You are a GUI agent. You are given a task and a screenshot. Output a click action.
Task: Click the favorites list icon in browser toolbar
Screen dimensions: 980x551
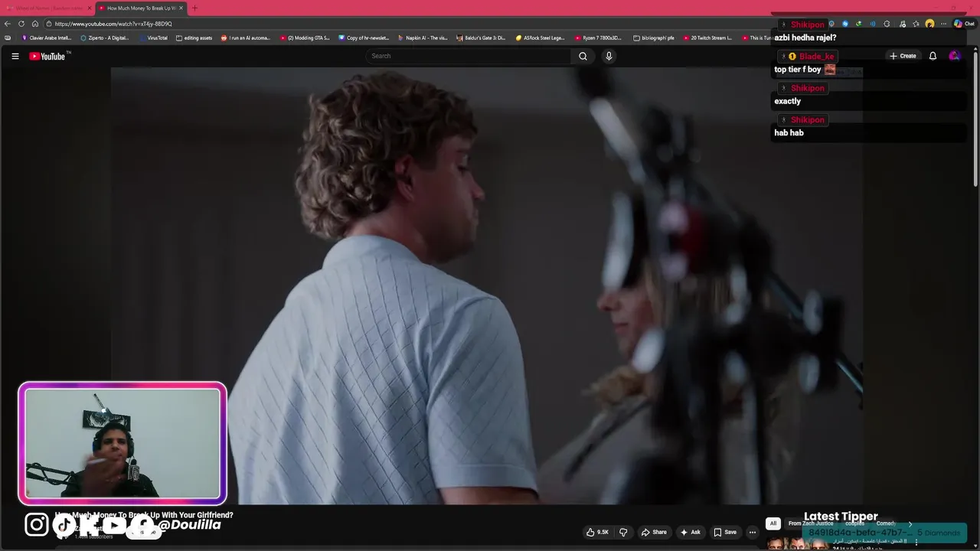coord(916,24)
